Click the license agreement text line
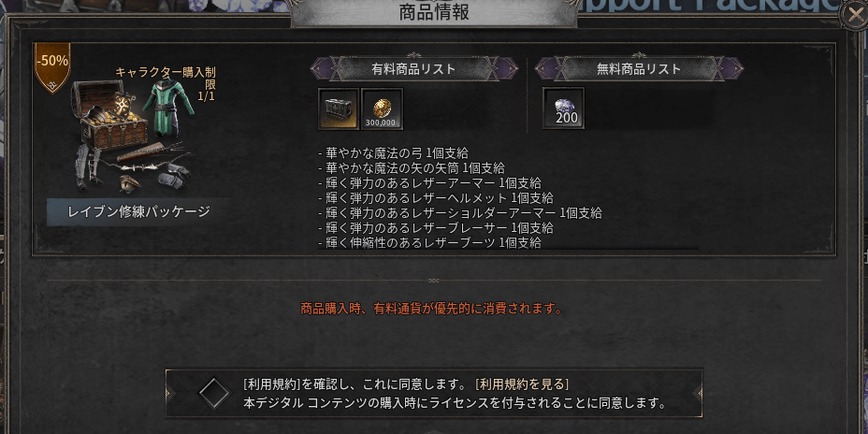This screenshot has height=434, width=868. click(x=454, y=402)
